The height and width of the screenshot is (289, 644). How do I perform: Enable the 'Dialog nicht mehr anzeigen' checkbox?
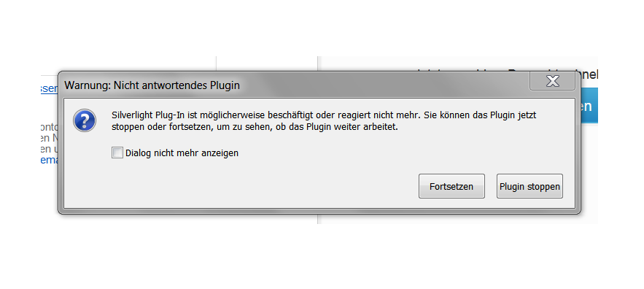(117, 153)
